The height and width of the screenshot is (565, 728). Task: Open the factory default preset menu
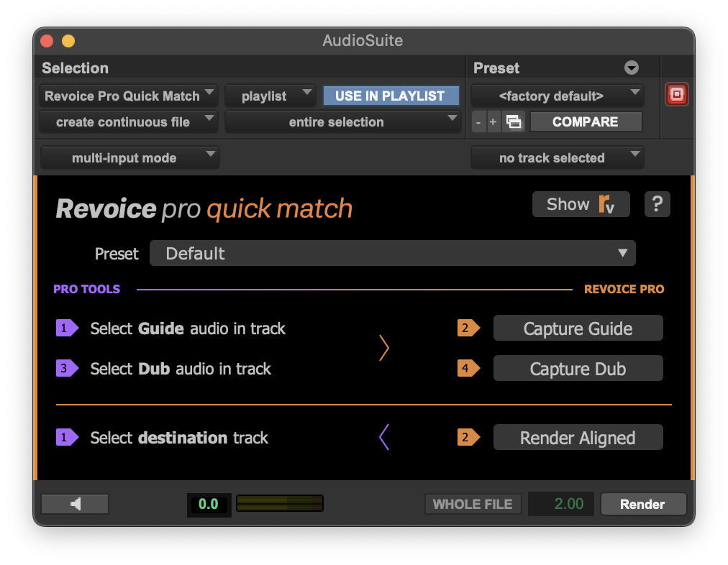click(557, 96)
